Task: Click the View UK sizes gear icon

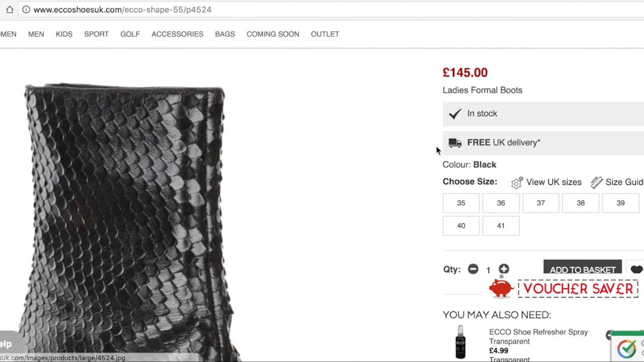Action: pos(517,183)
